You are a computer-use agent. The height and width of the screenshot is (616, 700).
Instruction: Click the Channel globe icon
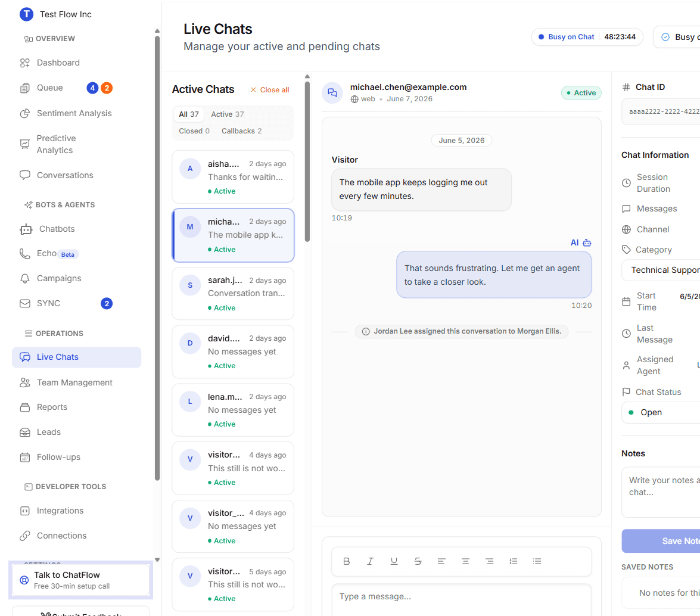click(626, 229)
